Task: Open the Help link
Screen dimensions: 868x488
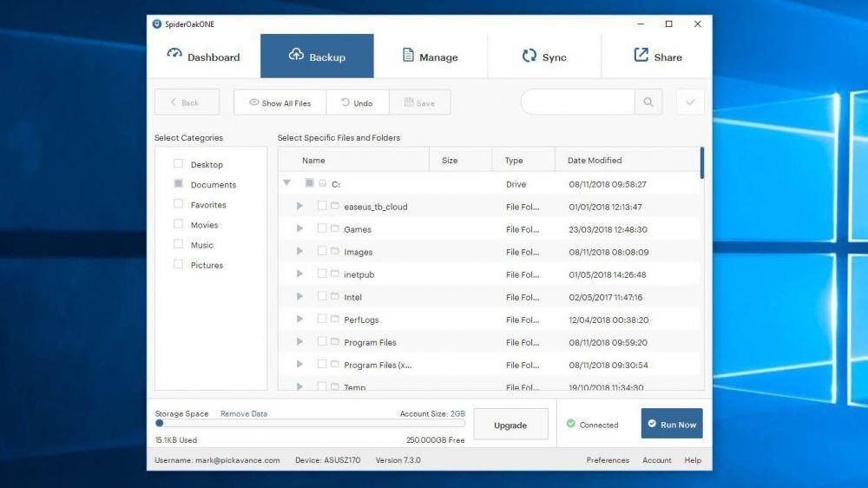Action: [693, 460]
